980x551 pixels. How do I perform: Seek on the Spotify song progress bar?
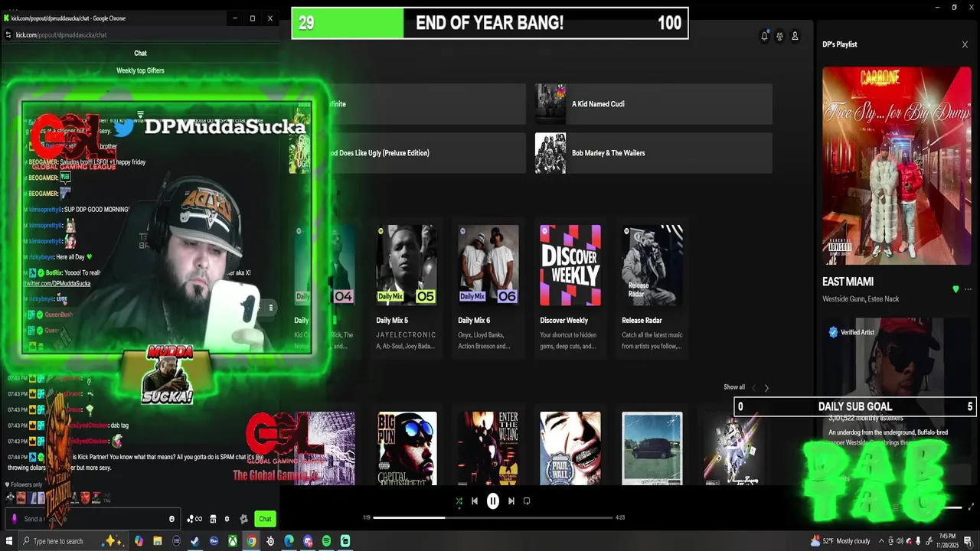click(x=494, y=518)
